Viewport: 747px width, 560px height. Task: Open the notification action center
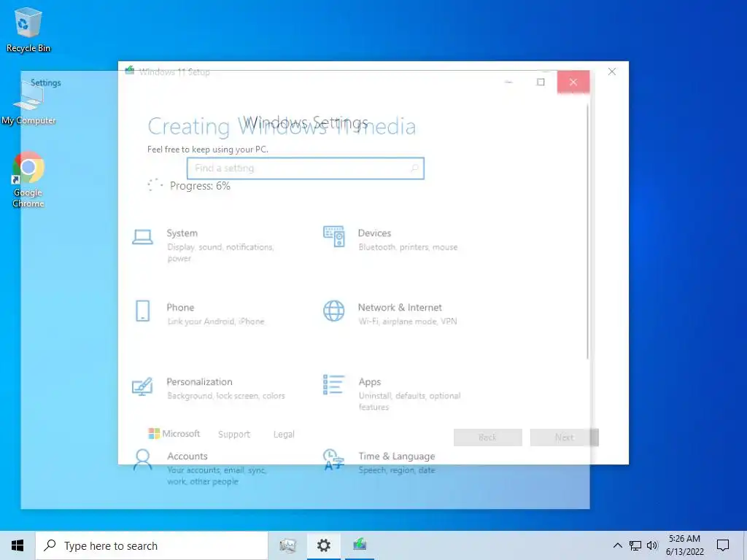click(723, 545)
